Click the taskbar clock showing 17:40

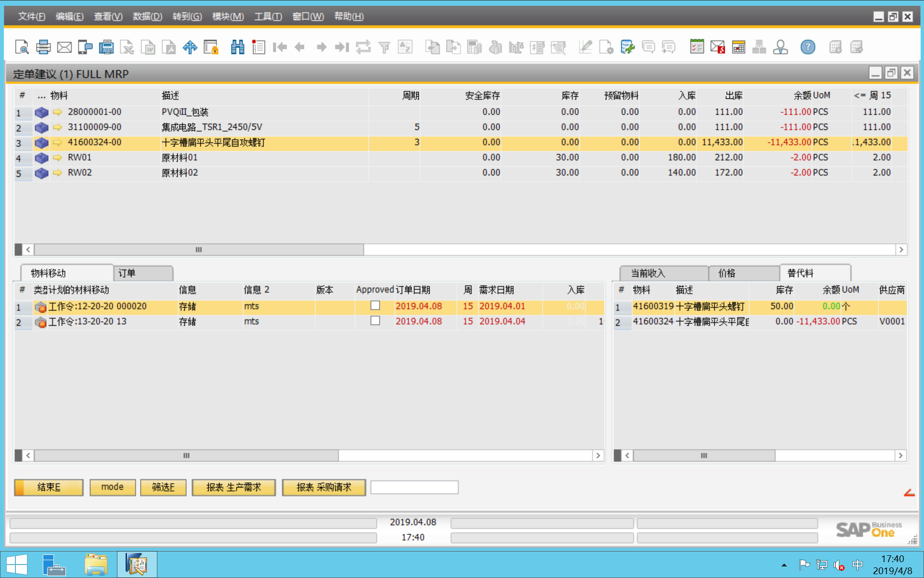[892, 565]
